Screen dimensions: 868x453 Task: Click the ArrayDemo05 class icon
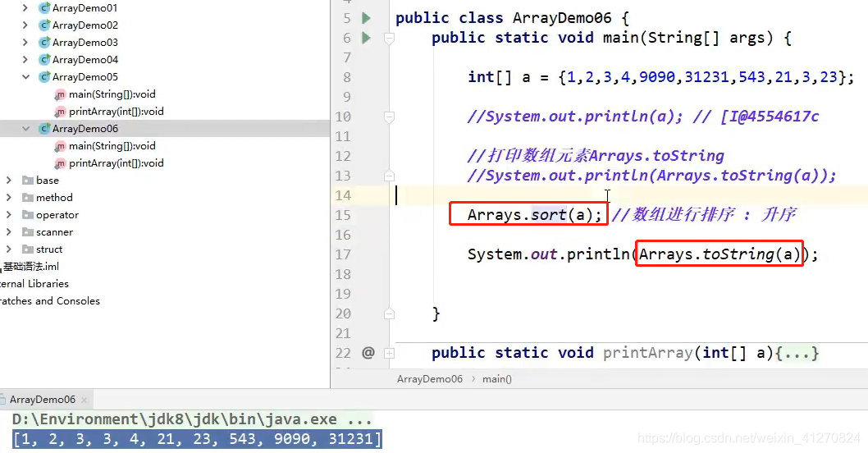coord(44,77)
